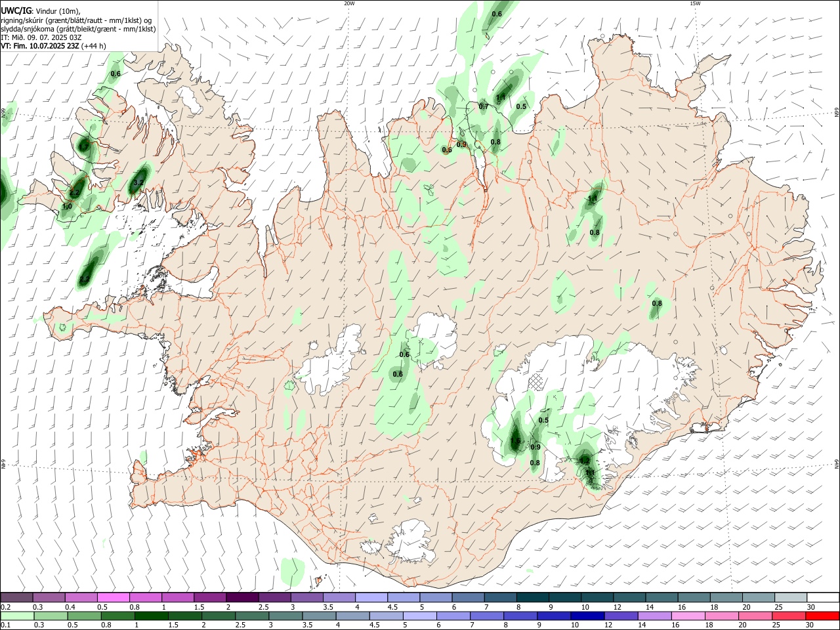Click the pale pink lower swatch between 16 and 18
Screen dimensions: 840x630
tap(688, 616)
